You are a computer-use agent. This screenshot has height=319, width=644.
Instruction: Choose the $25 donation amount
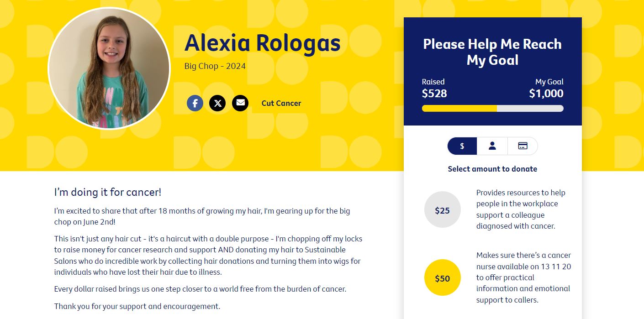[x=442, y=210]
